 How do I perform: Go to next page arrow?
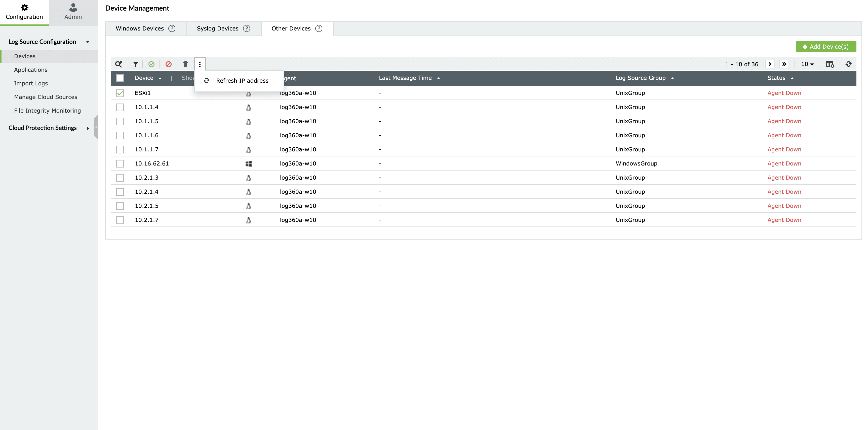(x=770, y=64)
